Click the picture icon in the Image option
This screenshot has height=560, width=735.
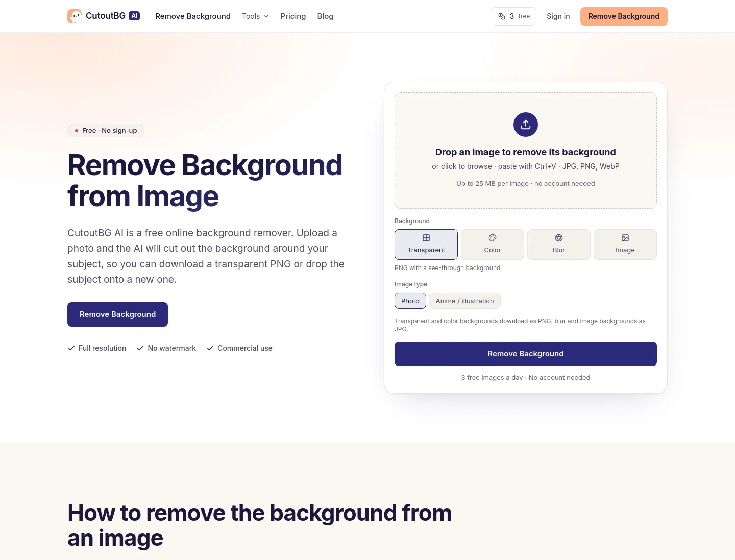pyautogui.click(x=625, y=238)
